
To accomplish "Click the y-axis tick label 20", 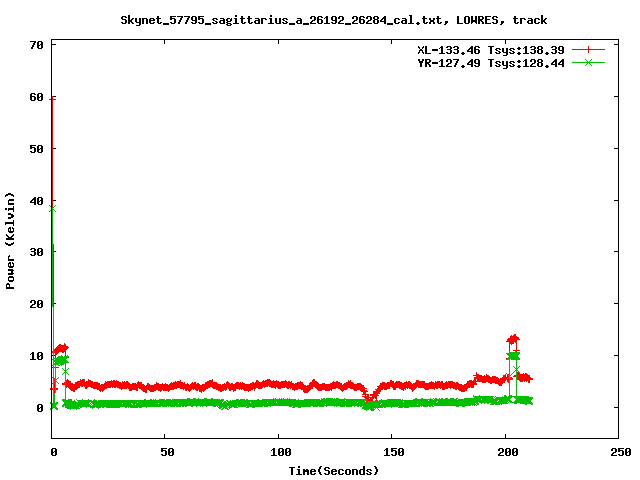I will 36,304.
